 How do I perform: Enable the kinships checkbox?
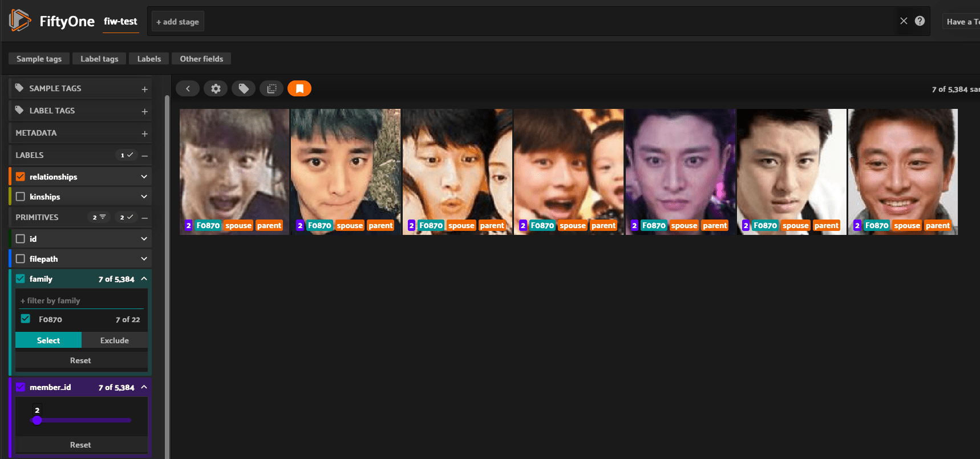point(21,197)
